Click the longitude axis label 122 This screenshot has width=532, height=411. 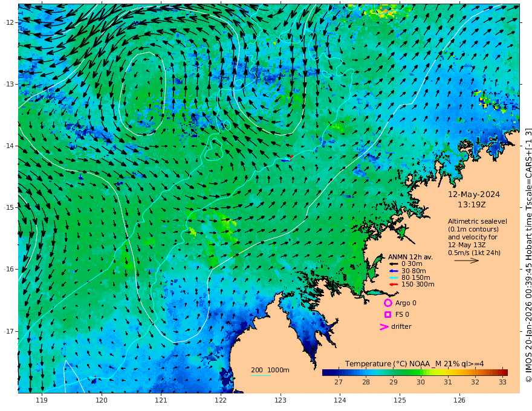[221, 401]
